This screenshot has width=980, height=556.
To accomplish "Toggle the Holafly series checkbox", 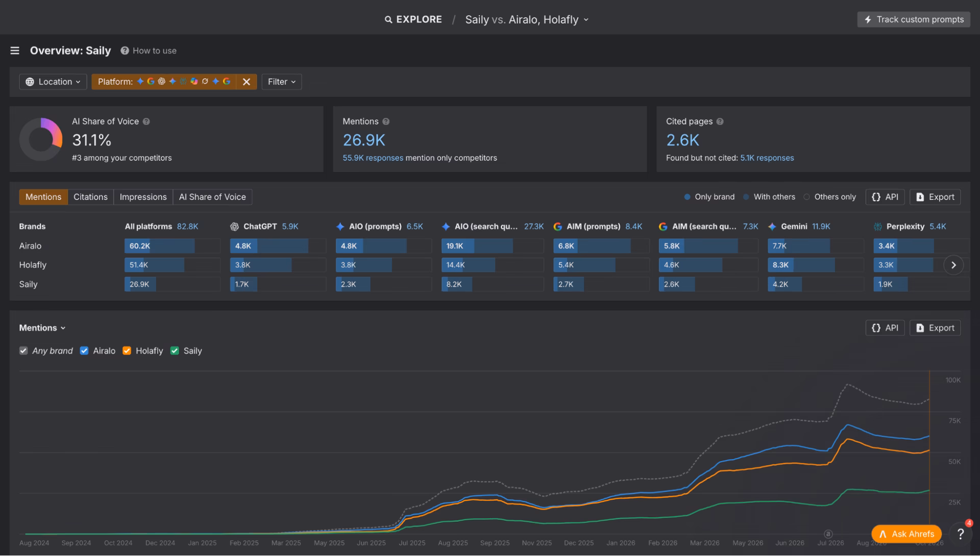I will point(127,350).
